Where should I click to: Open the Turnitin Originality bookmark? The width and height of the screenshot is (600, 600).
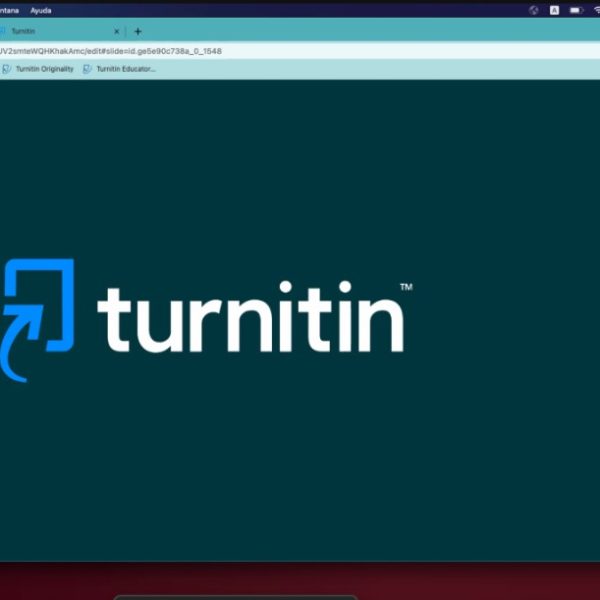click(x=38, y=69)
